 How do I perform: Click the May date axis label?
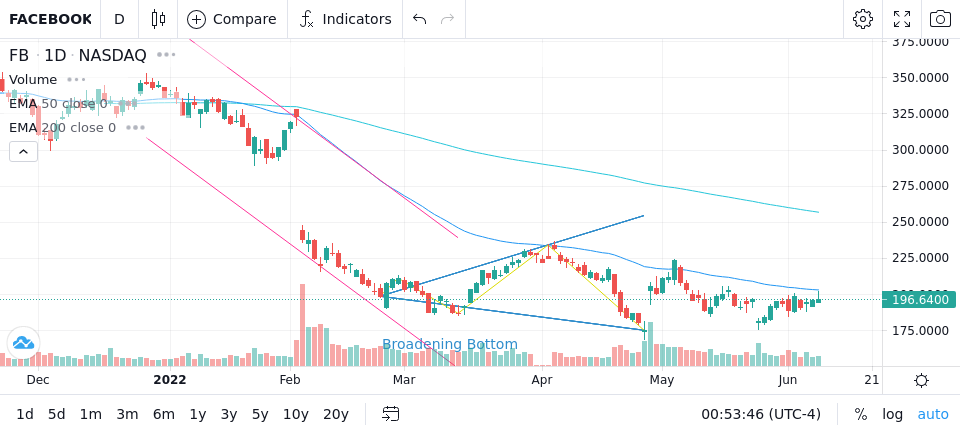[x=662, y=380]
